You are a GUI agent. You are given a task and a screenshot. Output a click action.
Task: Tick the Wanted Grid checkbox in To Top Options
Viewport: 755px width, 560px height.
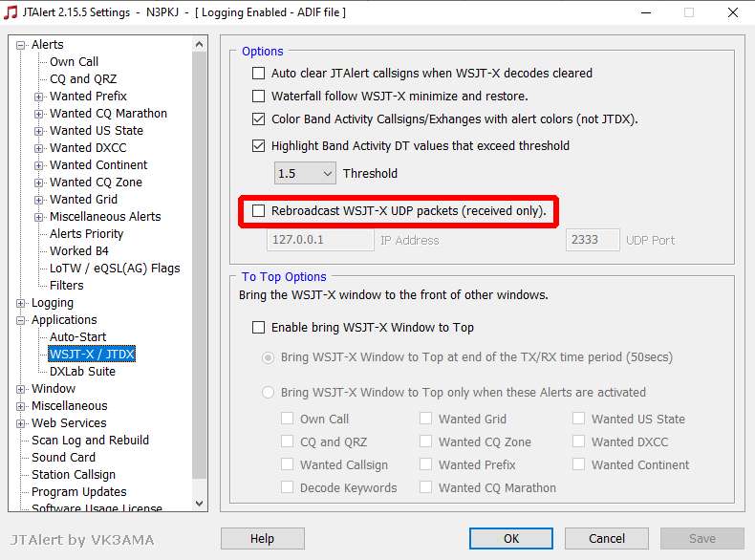coord(425,419)
